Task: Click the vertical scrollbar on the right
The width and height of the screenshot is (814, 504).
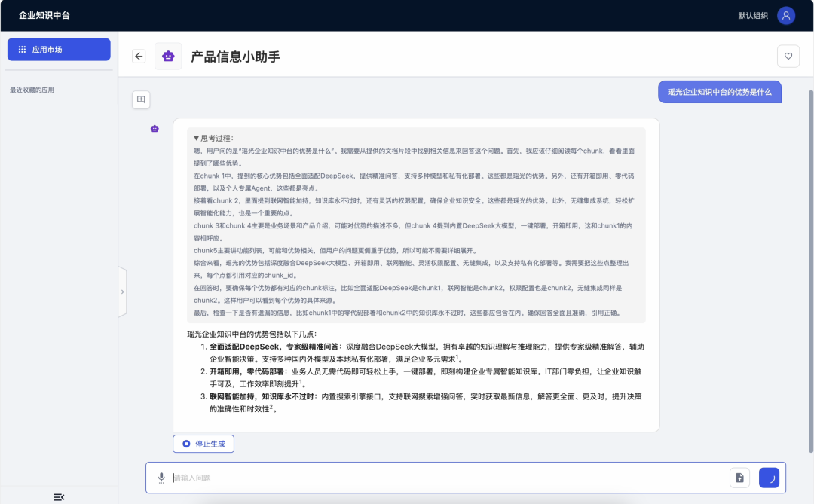Action: point(810,270)
